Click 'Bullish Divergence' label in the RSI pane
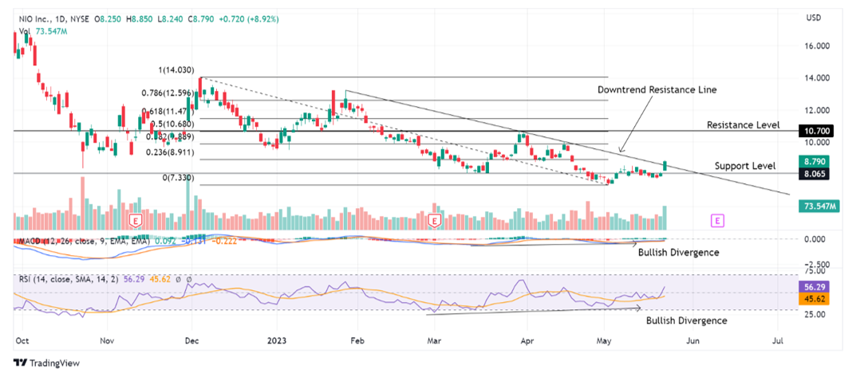868x385 pixels. pos(687,320)
